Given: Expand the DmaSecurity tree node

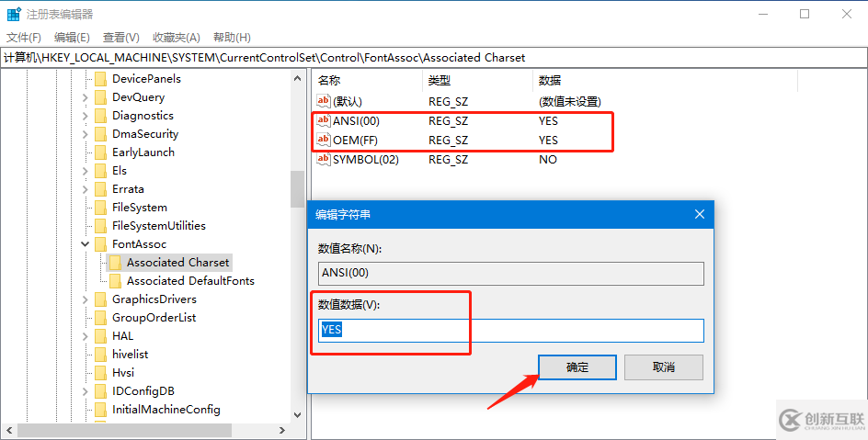Looking at the screenshot, I should 85,134.
